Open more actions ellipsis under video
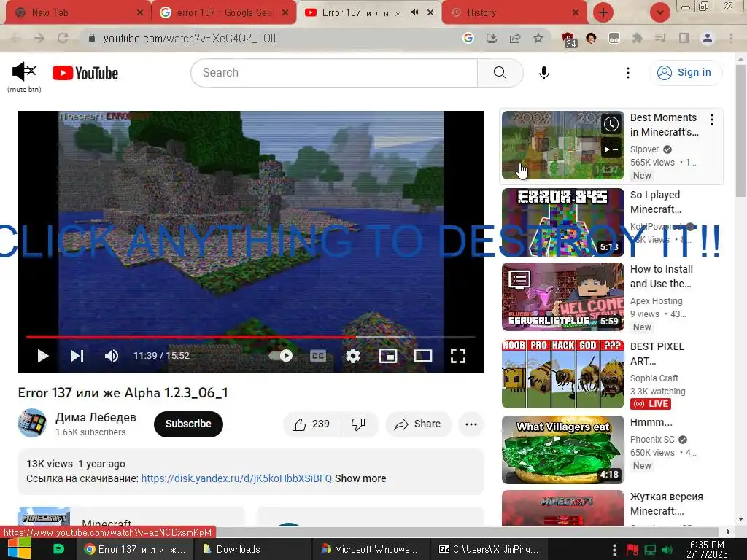 point(471,424)
